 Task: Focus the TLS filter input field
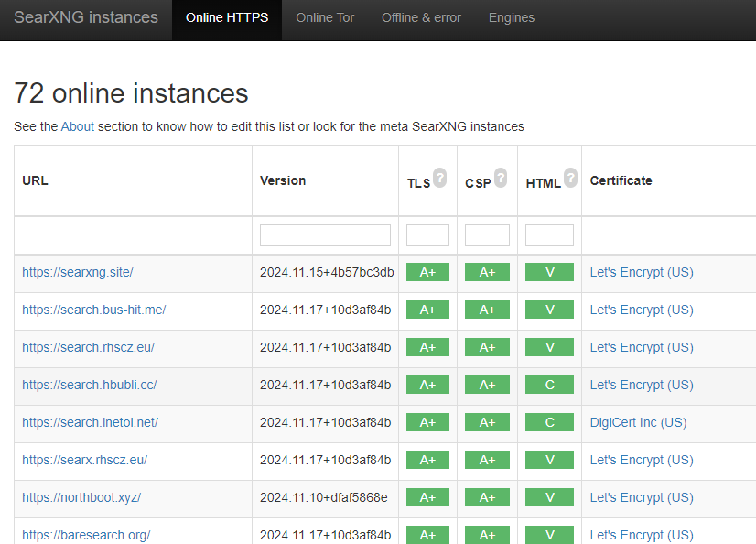pos(427,235)
